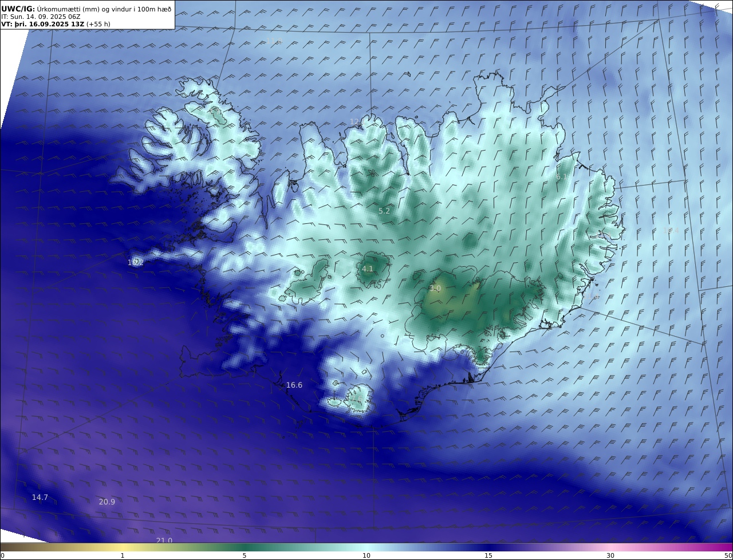Image resolution: width=733 pixels, height=560 pixels.
Task: Click the 11.8 value label in the northern sea
Action: point(274,41)
